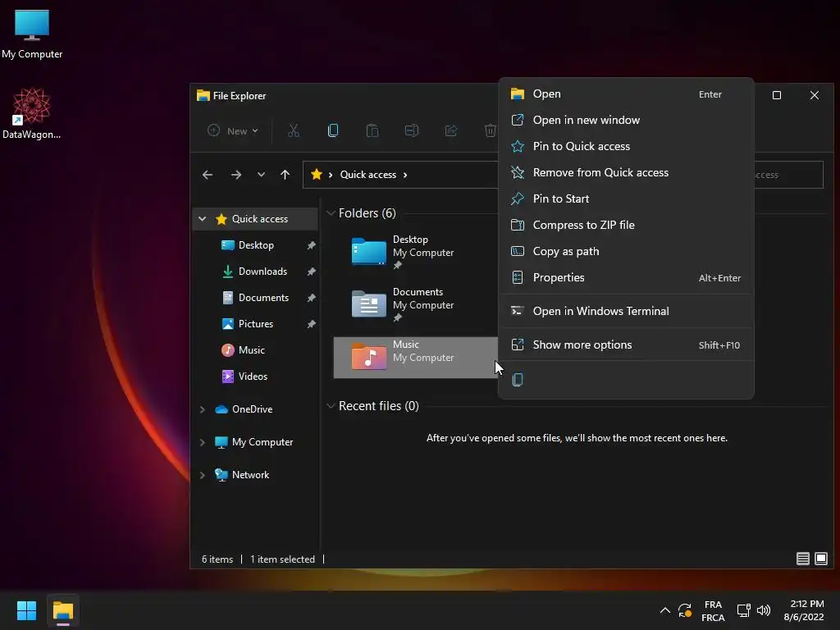840x630 pixels.
Task: Collapse the Folders (6) group
Action: pyautogui.click(x=331, y=213)
